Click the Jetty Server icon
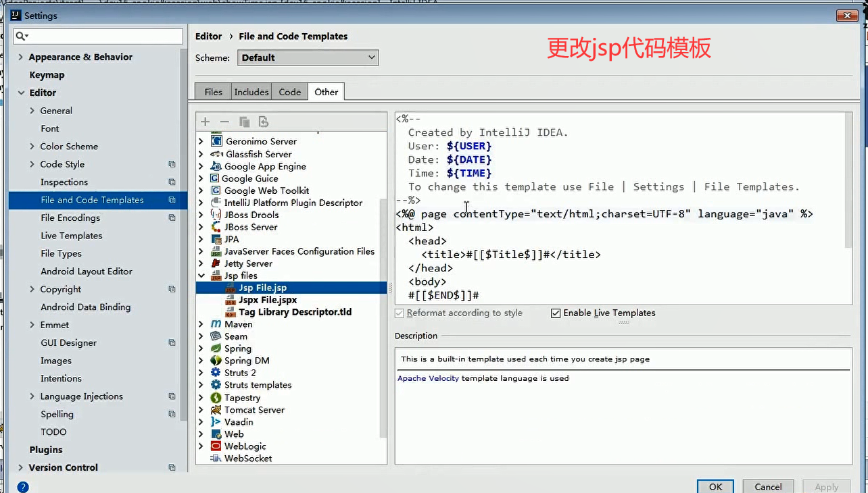The width and height of the screenshot is (868, 493). 216,263
